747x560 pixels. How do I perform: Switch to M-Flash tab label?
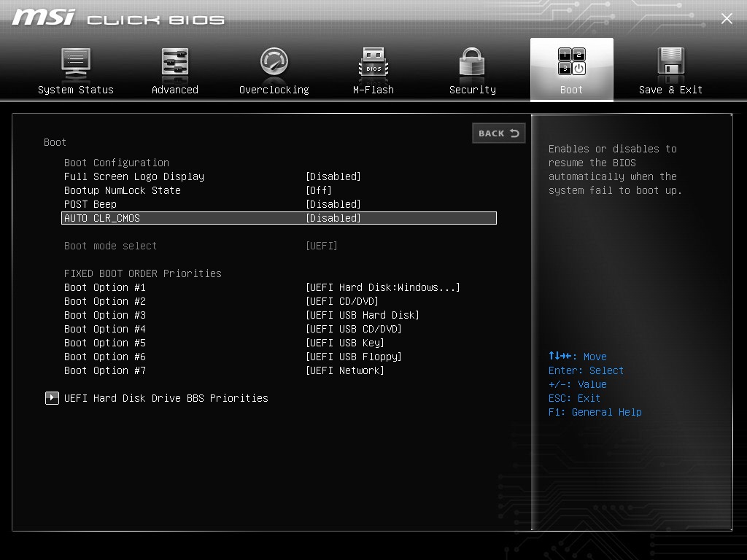[373, 90]
